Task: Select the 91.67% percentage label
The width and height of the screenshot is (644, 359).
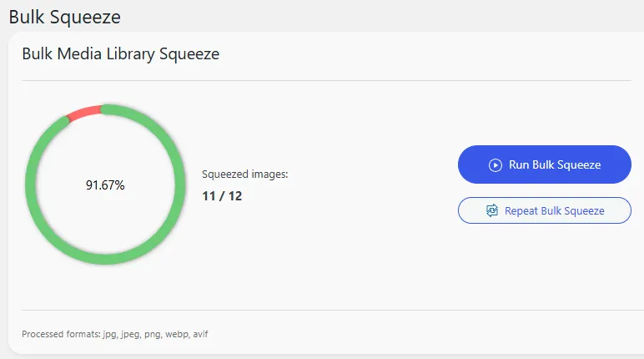Action: tap(105, 185)
